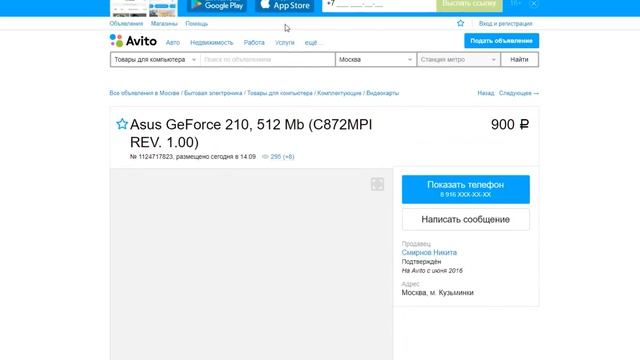Viewport: 640px width, 360px height.
Task: Open App Store banner button
Action: pos(285,5)
